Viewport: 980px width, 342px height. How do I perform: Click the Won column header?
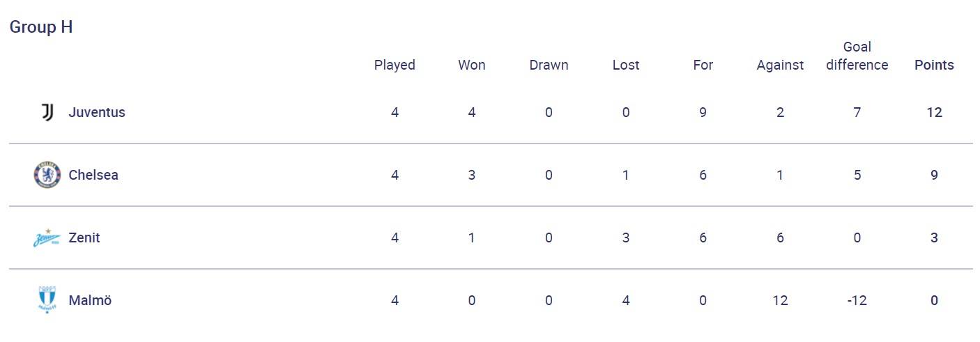[x=472, y=65]
